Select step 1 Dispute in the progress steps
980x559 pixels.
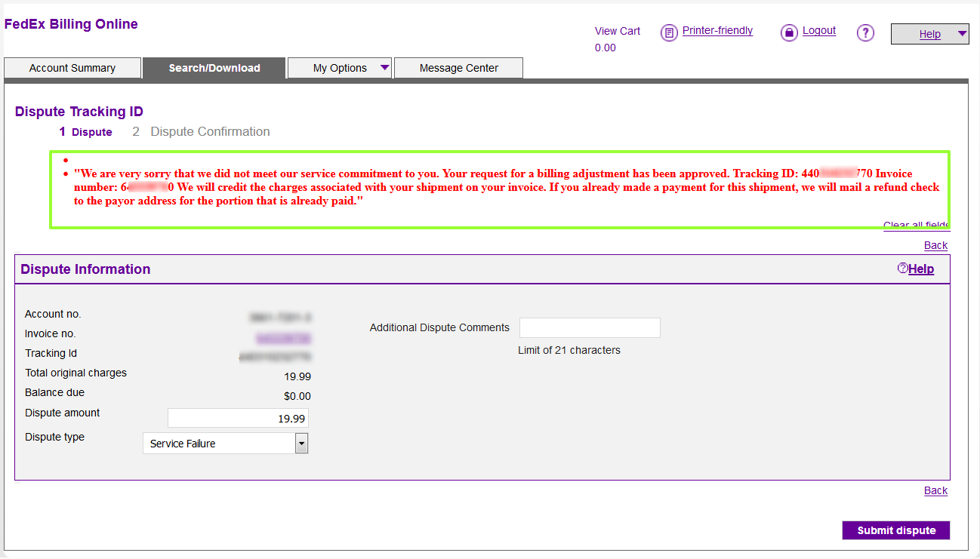85,132
